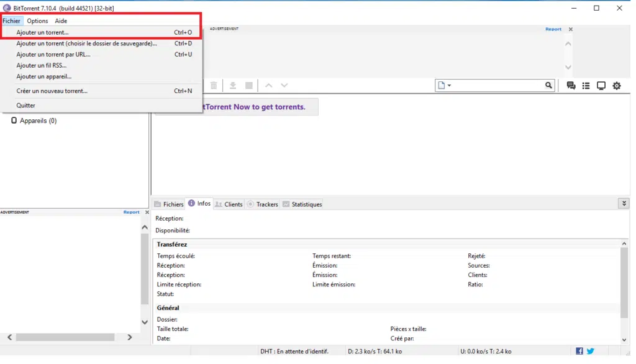This screenshot has height=364, width=636.
Task: Click the Transférez section header
Action: tap(172, 244)
